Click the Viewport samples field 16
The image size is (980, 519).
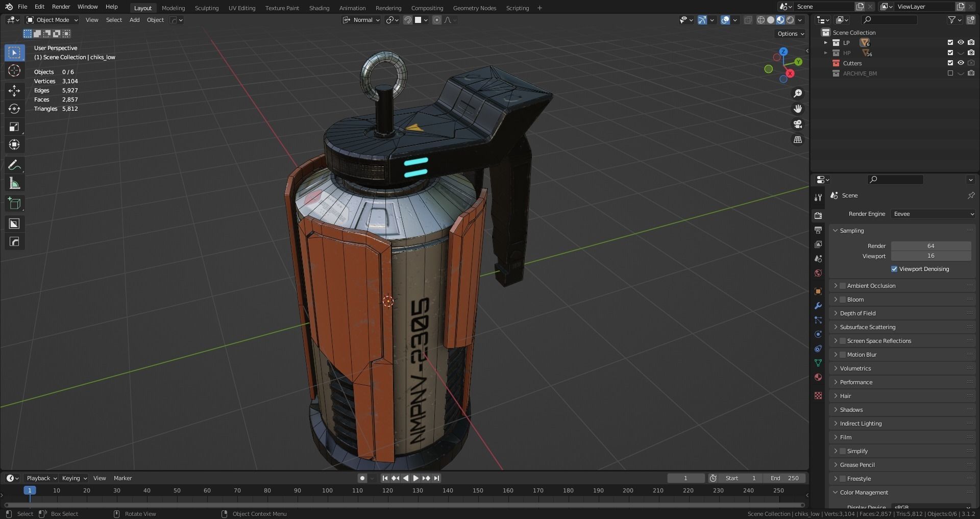click(931, 256)
